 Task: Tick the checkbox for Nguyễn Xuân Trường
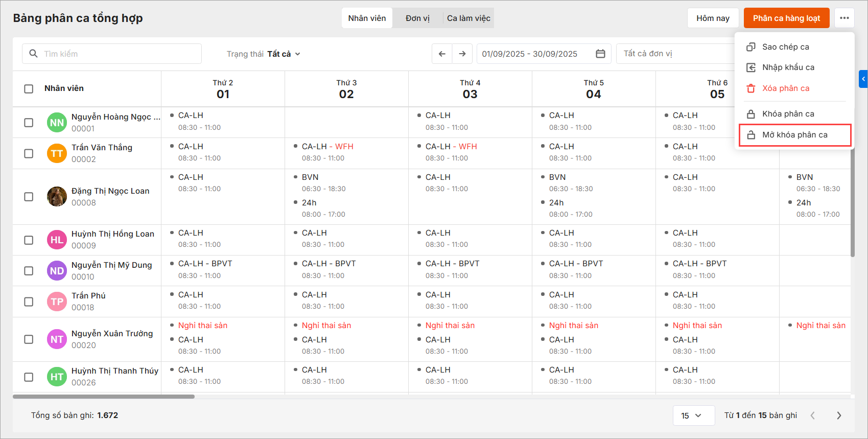pos(29,339)
